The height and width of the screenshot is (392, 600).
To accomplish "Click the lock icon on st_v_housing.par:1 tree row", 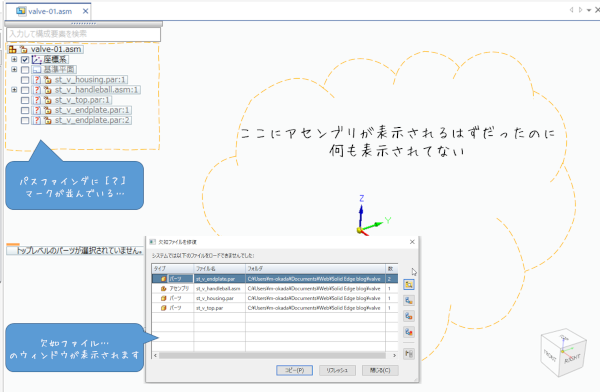I will click(x=47, y=80).
